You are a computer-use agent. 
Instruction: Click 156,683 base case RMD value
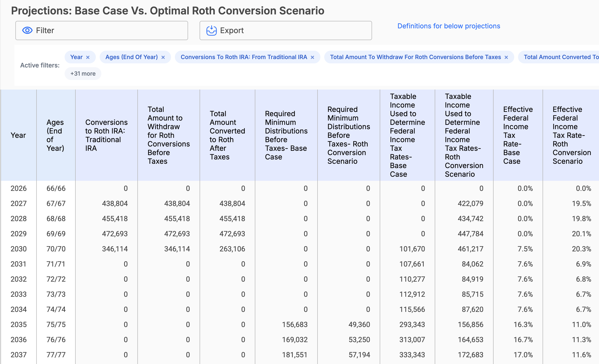295,325
